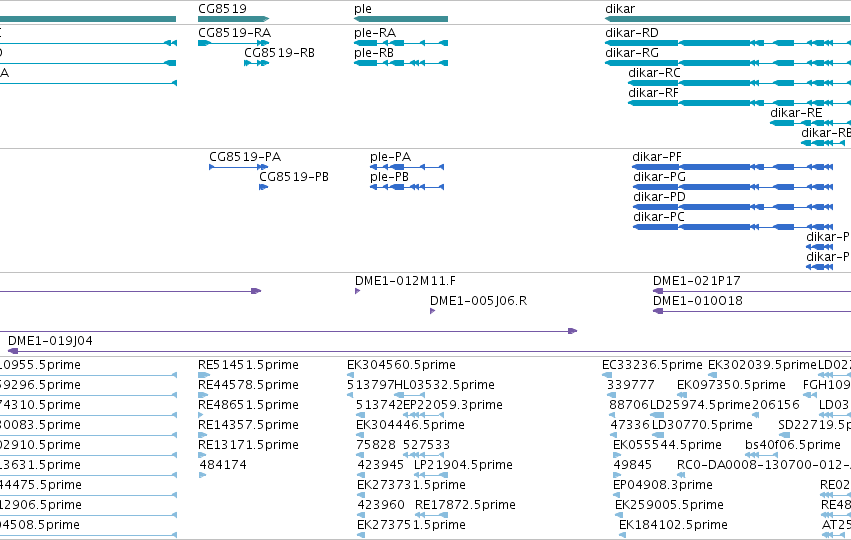Click the 527533 EST label
This screenshot has height=540, width=851.
click(426, 446)
